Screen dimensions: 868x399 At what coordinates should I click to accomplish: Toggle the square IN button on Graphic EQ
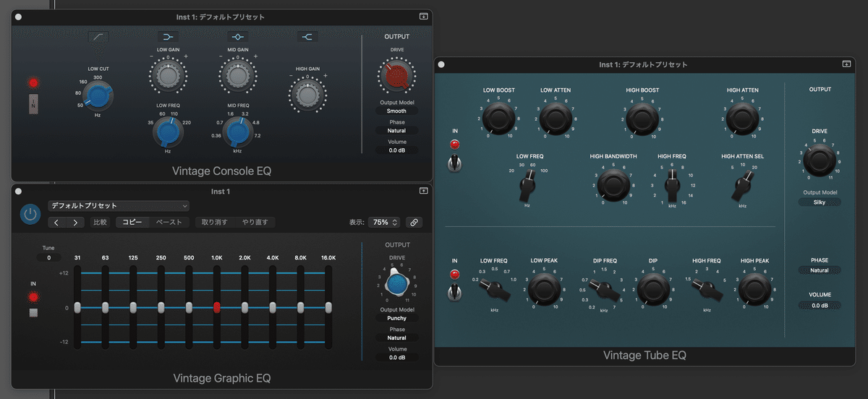point(33,313)
